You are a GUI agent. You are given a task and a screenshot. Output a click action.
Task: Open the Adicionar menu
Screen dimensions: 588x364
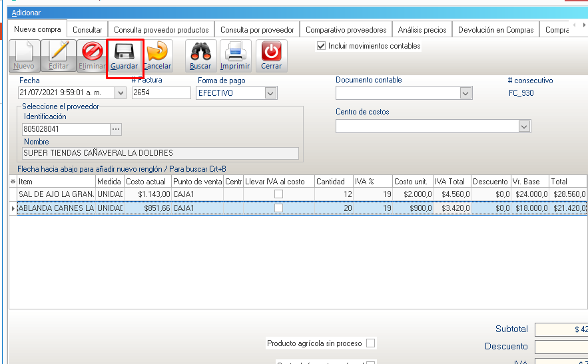click(x=26, y=13)
